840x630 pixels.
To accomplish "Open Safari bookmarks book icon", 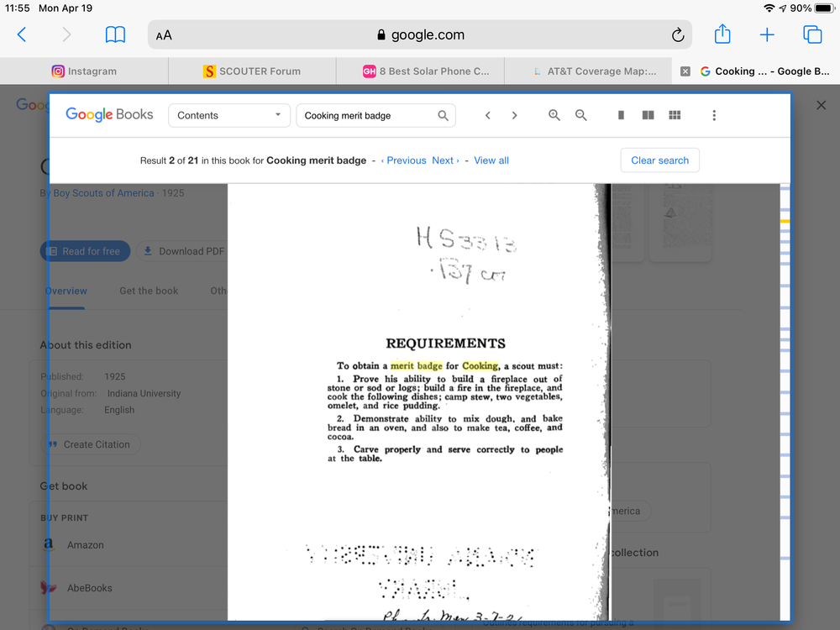I will (115, 34).
